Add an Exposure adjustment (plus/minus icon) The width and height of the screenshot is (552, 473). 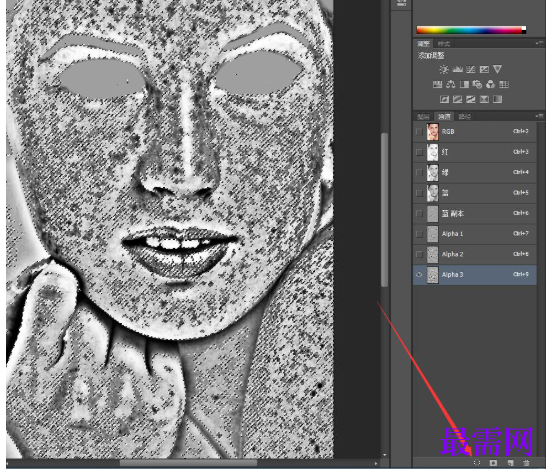coord(484,69)
